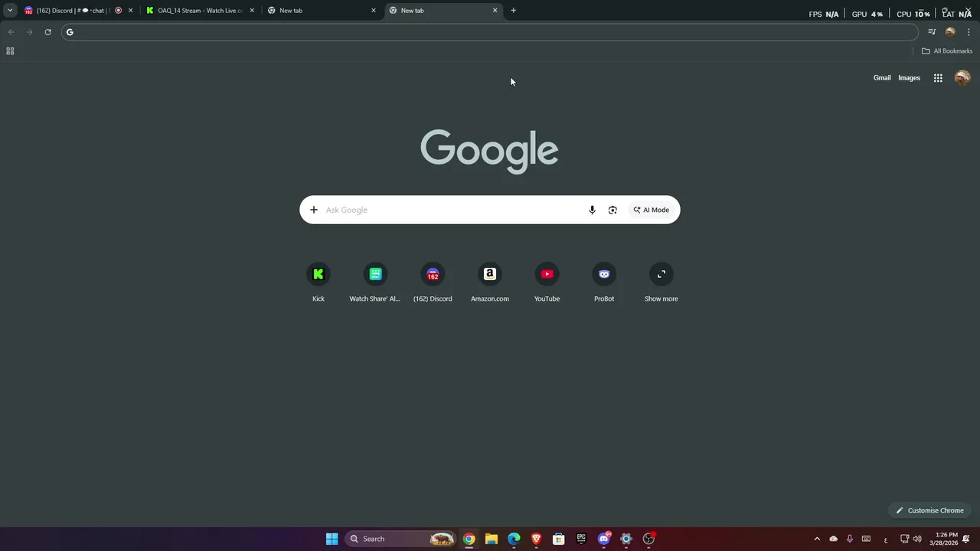Click the Chrome address bar

click(x=490, y=32)
